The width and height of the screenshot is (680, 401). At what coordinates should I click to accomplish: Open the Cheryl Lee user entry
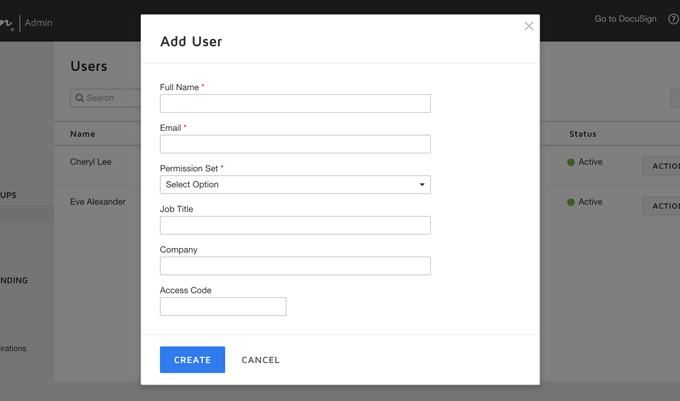click(x=91, y=162)
